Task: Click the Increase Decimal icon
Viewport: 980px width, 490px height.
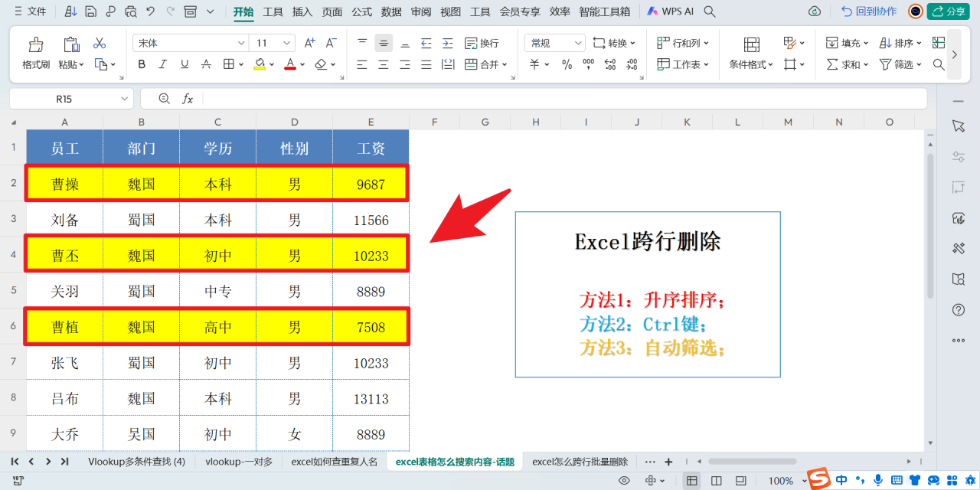Action: (609, 64)
